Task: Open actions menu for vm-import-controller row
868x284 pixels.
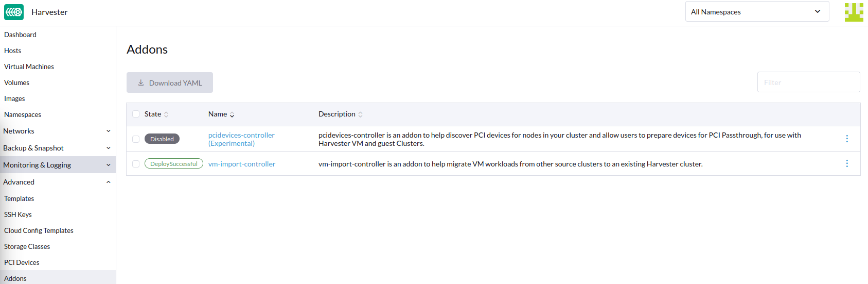Action: (847, 163)
